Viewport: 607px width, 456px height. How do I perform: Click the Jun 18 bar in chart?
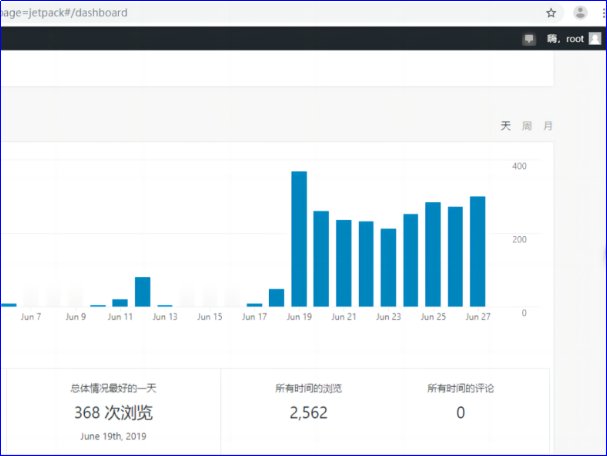click(276, 298)
